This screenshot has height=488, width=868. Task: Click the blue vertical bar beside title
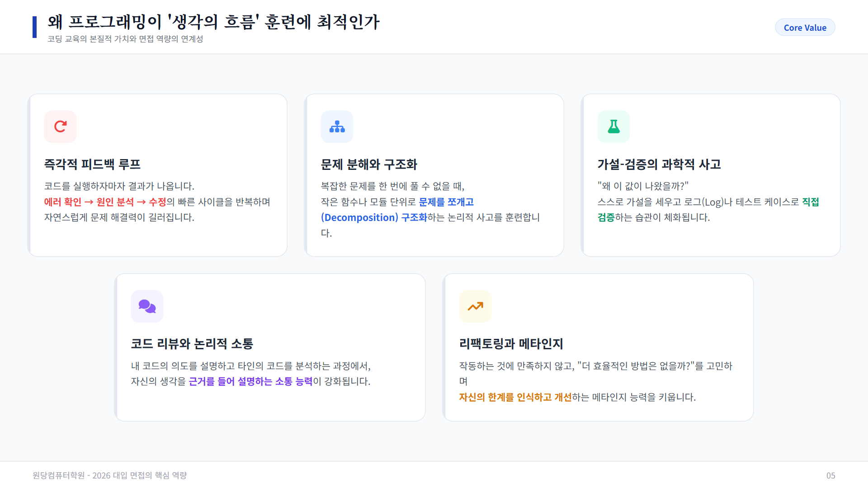[x=34, y=27]
